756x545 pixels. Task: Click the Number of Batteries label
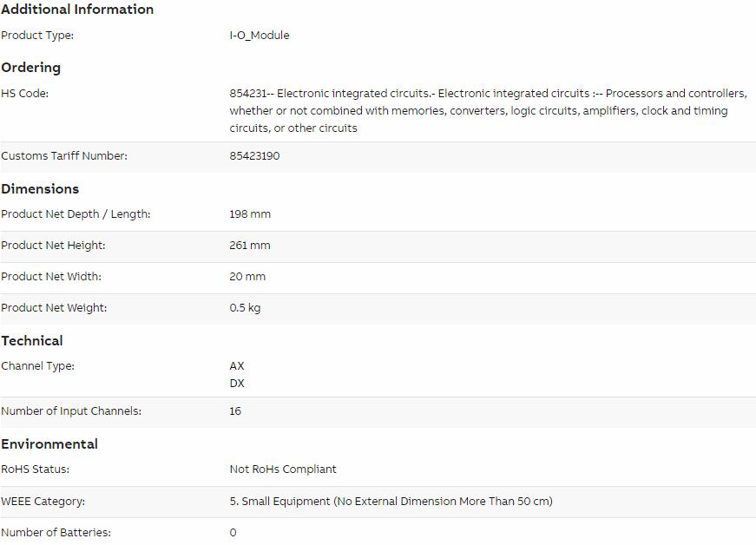coord(56,533)
